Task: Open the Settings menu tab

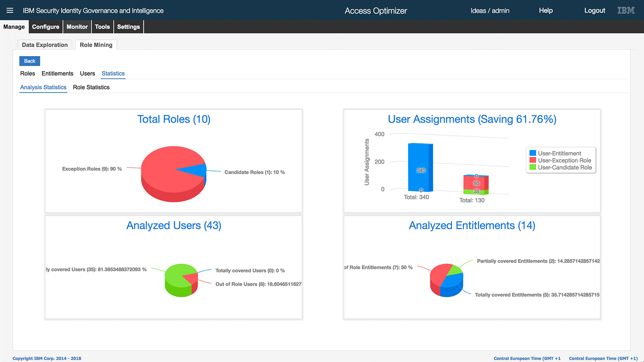Action: (128, 27)
